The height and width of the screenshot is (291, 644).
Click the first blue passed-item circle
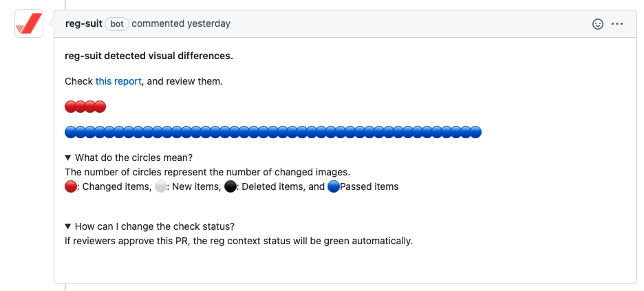point(71,132)
